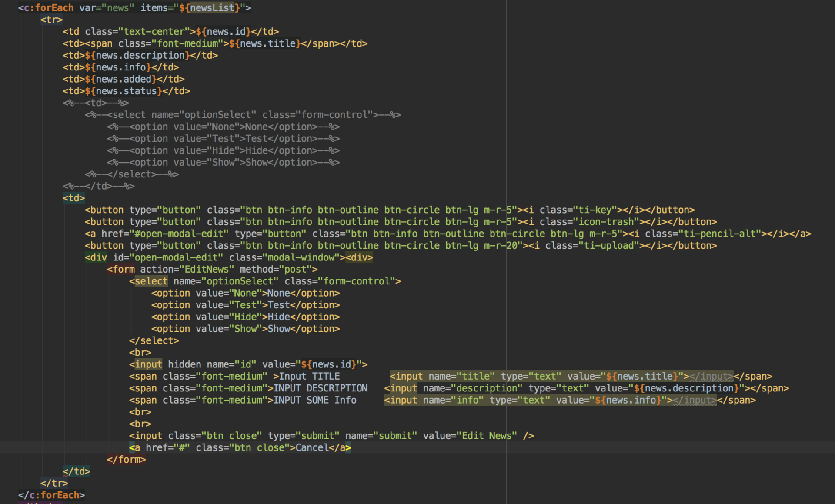Click the commented option value "Test" line
The image size is (835, 504).
[x=224, y=139]
